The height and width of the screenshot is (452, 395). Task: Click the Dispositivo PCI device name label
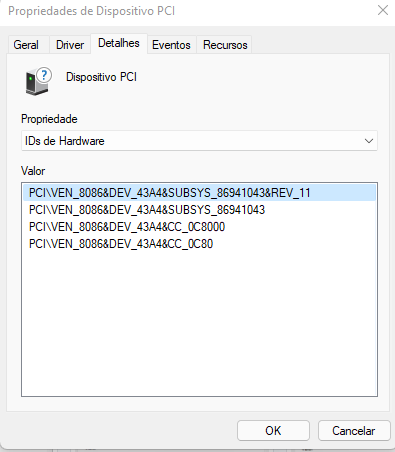click(101, 77)
